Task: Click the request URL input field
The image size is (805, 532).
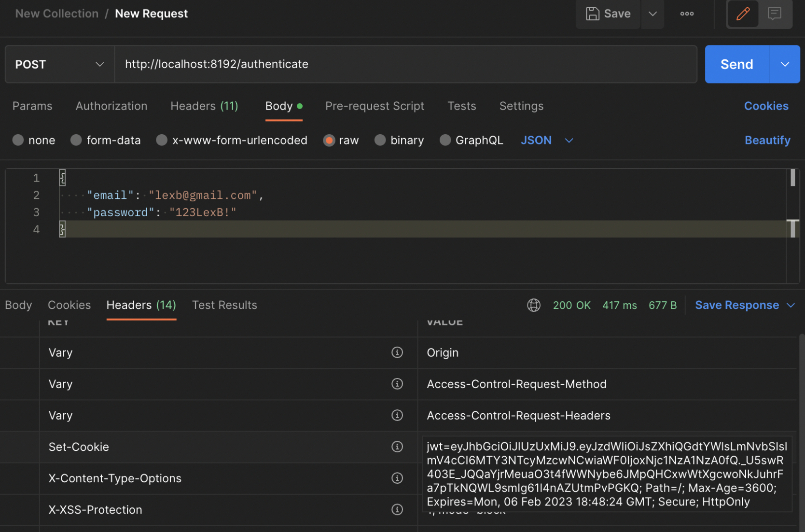Action: 406,64
